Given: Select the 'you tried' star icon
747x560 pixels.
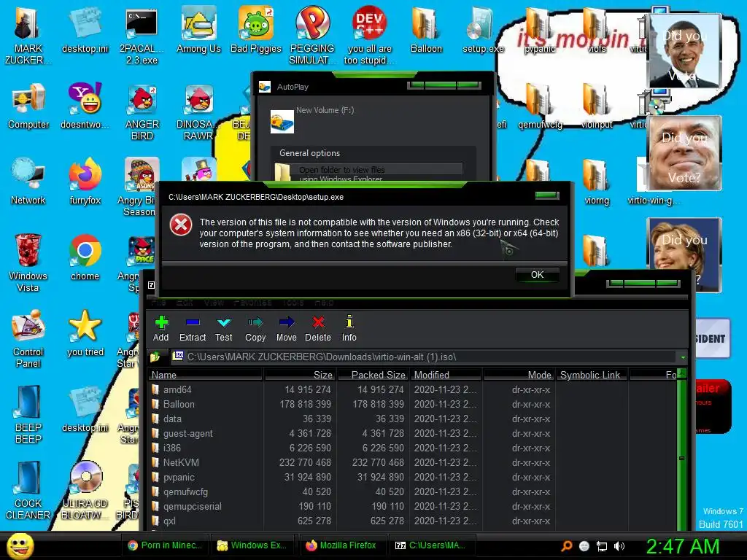Looking at the screenshot, I should (x=85, y=333).
